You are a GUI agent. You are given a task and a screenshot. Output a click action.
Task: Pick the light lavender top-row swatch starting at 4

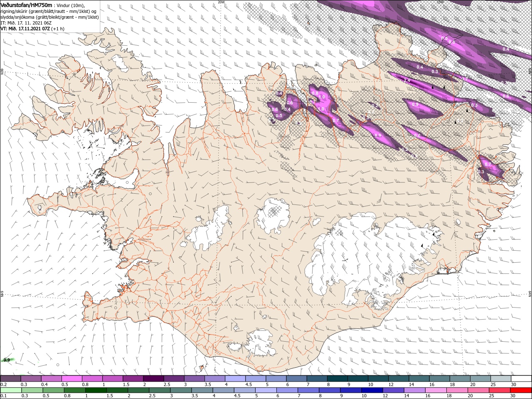tap(235, 379)
